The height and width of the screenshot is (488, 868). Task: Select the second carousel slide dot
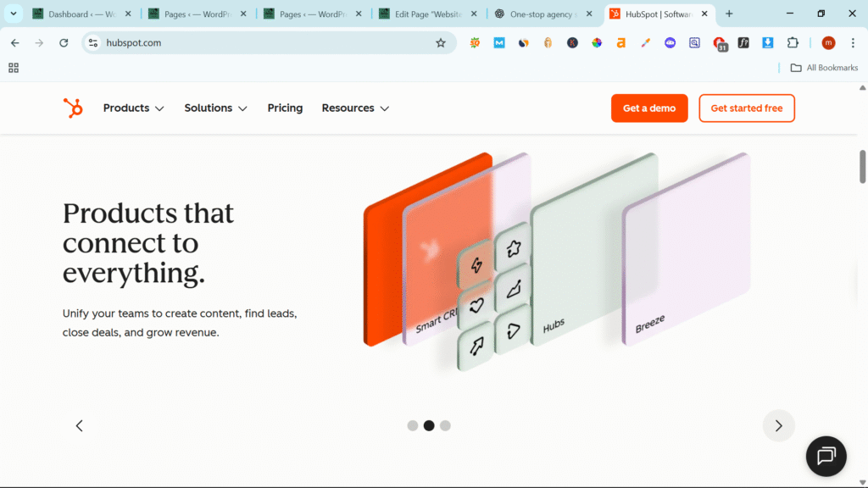point(429,425)
